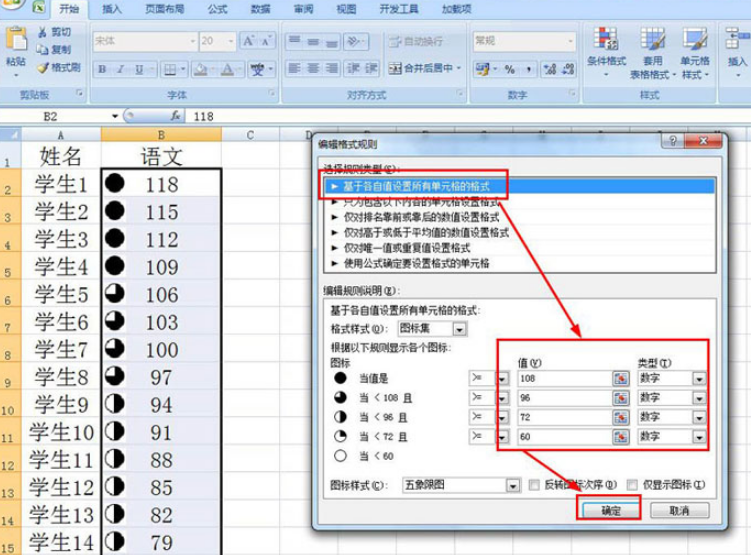751x555 pixels.
Task: Switch to the Insert (插入) ribbon tab
Action: [112, 9]
